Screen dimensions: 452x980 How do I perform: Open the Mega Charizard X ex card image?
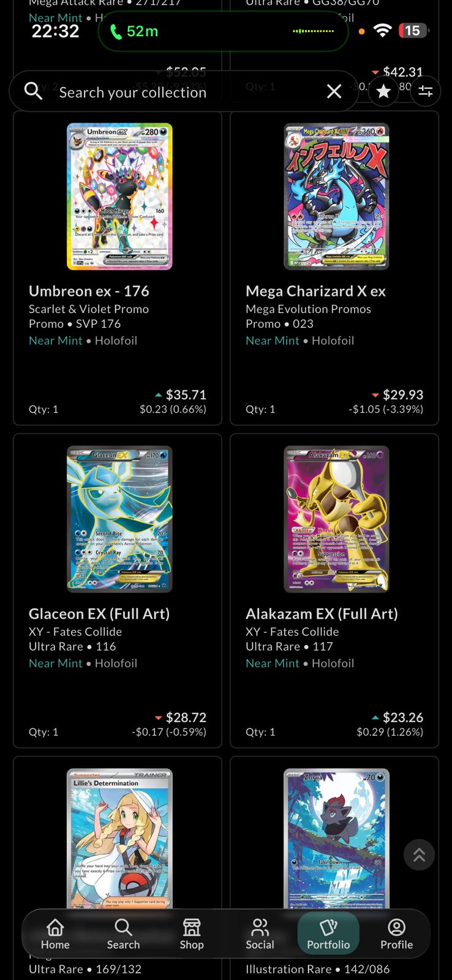[x=336, y=196]
